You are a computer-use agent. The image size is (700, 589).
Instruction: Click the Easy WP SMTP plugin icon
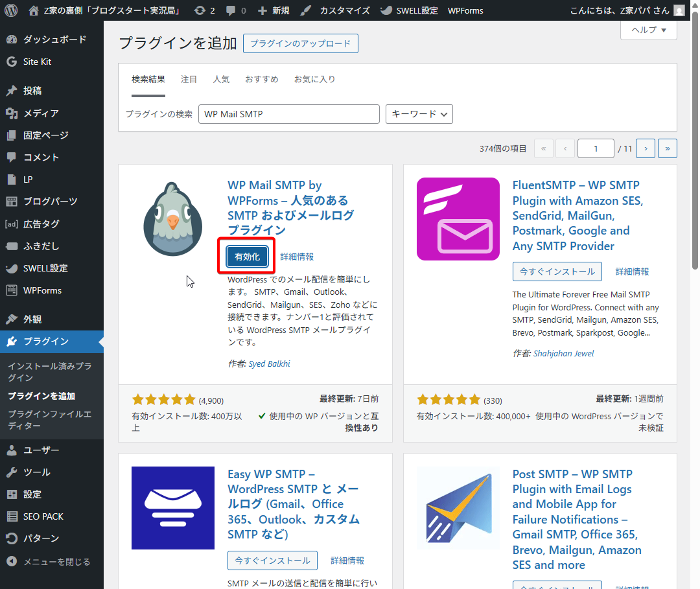pos(172,507)
